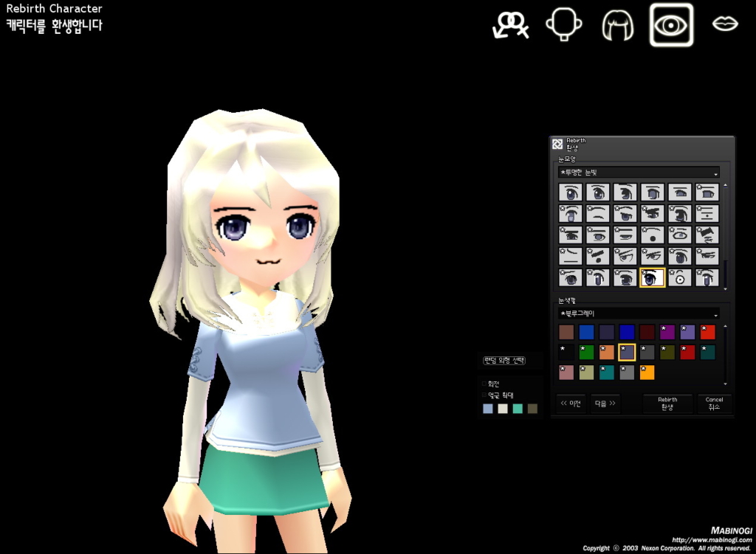Open the 블루그레이 eye color dropdown

point(639,314)
